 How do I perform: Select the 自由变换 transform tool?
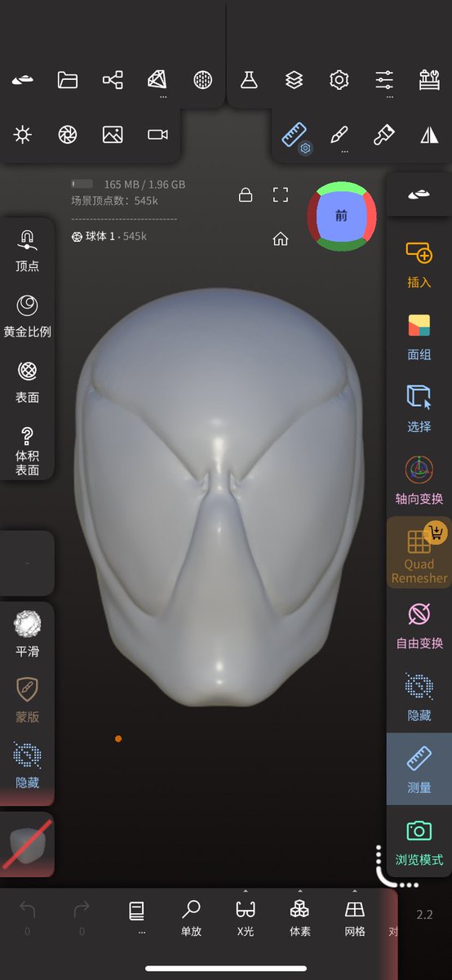pos(419,625)
